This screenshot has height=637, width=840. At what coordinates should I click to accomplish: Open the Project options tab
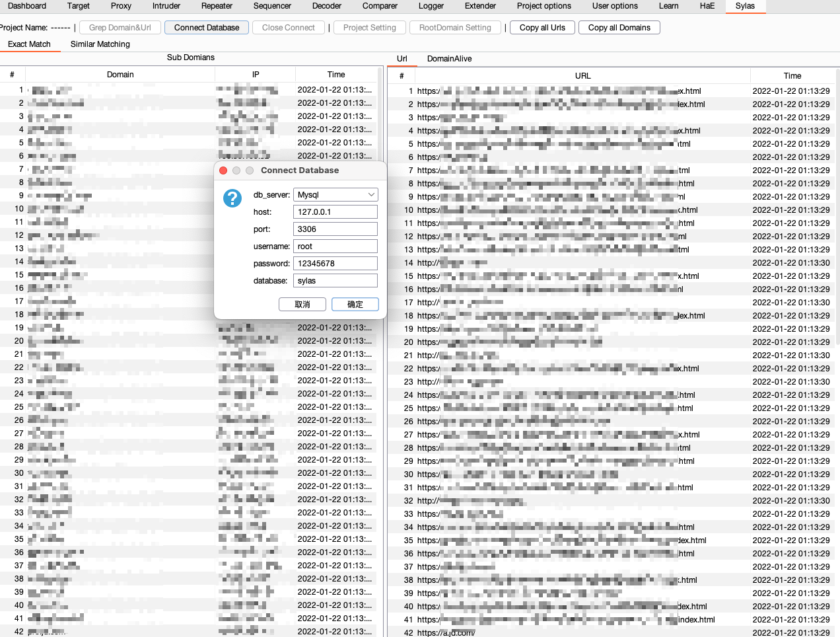544,6
